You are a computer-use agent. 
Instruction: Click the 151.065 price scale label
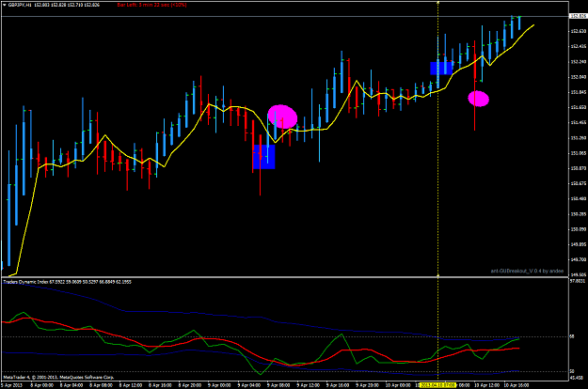579,153
